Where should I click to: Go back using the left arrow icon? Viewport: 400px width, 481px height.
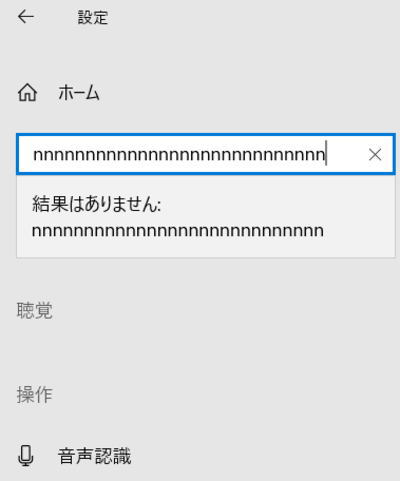pyautogui.click(x=26, y=17)
